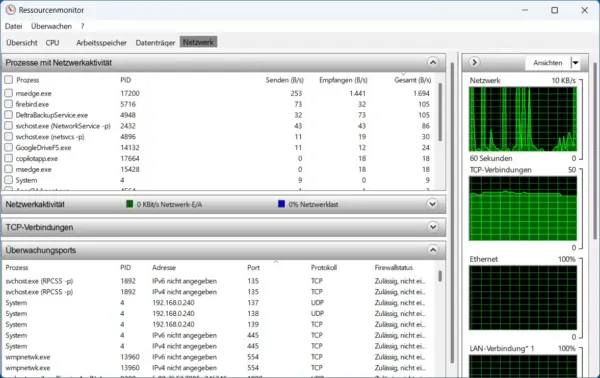The height and width of the screenshot is (378, 600).
Task: Click the TCP-Verbindungen graph
Action: pos(523,209)
